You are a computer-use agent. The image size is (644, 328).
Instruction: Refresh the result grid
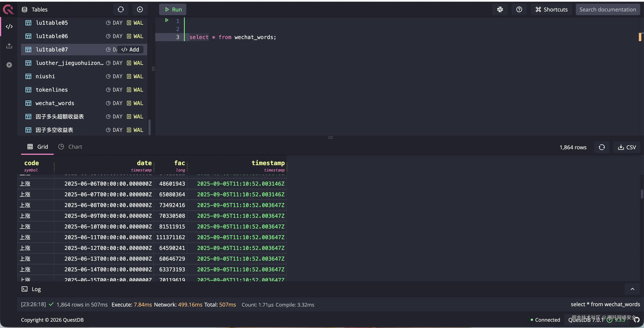(x=601, y=147)
